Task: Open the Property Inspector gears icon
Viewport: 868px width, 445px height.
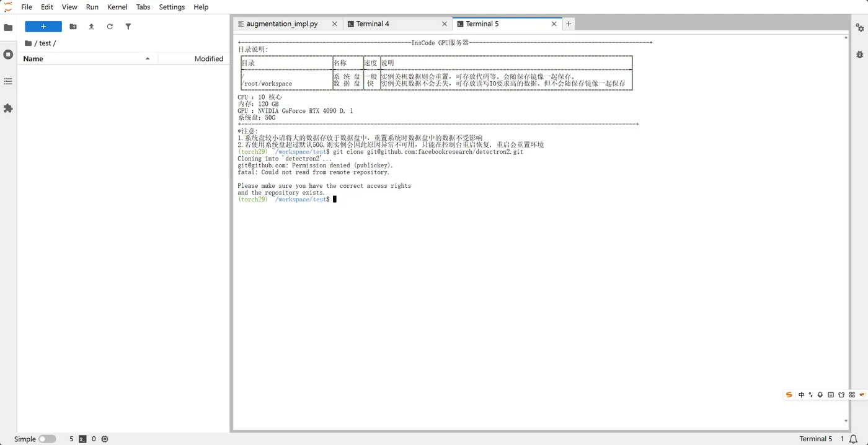Action: (x=859, y=27)
